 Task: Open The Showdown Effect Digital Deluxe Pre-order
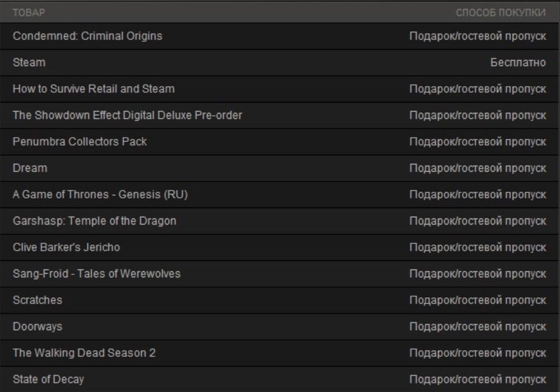[127, 115]
